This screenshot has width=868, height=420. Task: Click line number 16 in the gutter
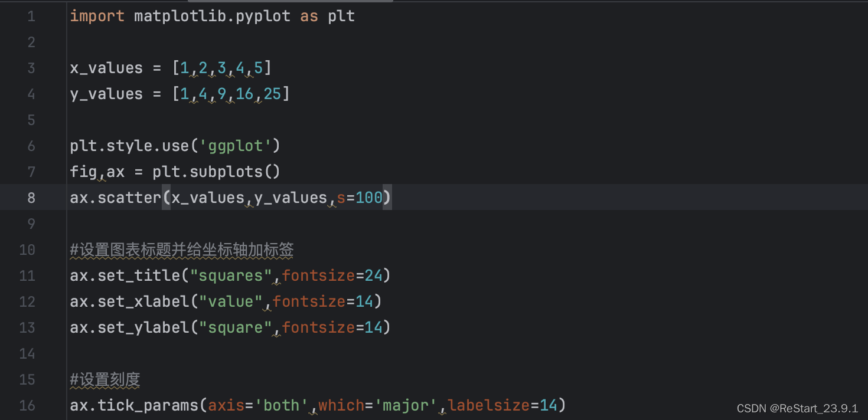[27, 405]
